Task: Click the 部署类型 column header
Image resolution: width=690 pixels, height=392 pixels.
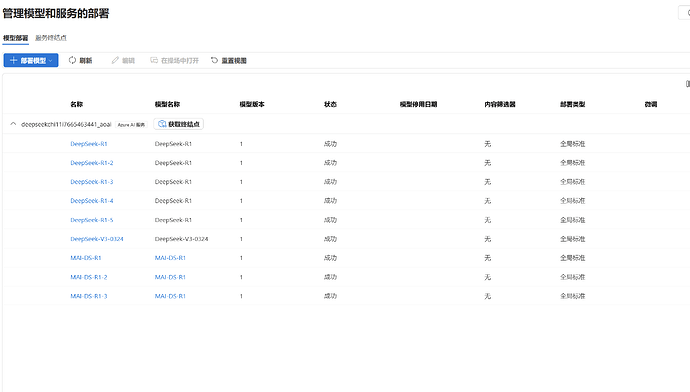Action: pos(573,104)
